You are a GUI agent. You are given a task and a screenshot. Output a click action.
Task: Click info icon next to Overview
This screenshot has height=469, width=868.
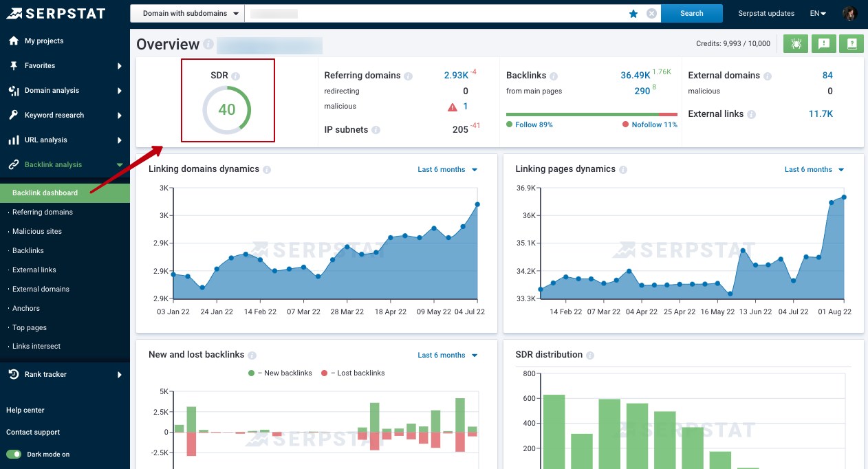(x=208, y=45)
